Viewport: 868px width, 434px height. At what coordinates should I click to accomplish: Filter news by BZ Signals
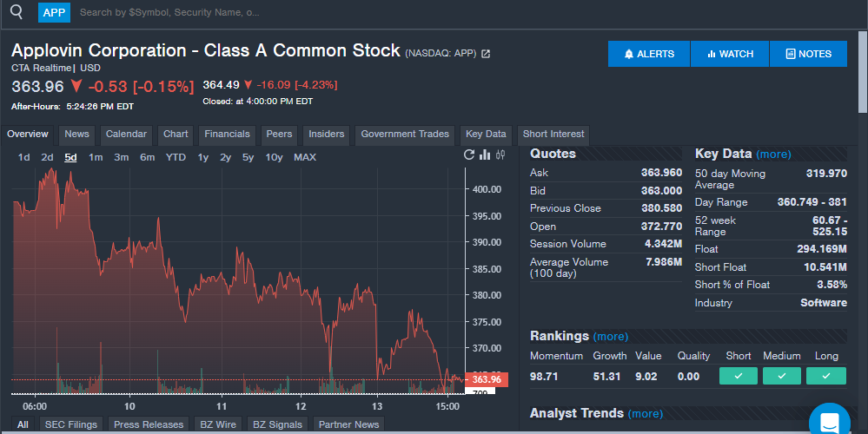277,424
